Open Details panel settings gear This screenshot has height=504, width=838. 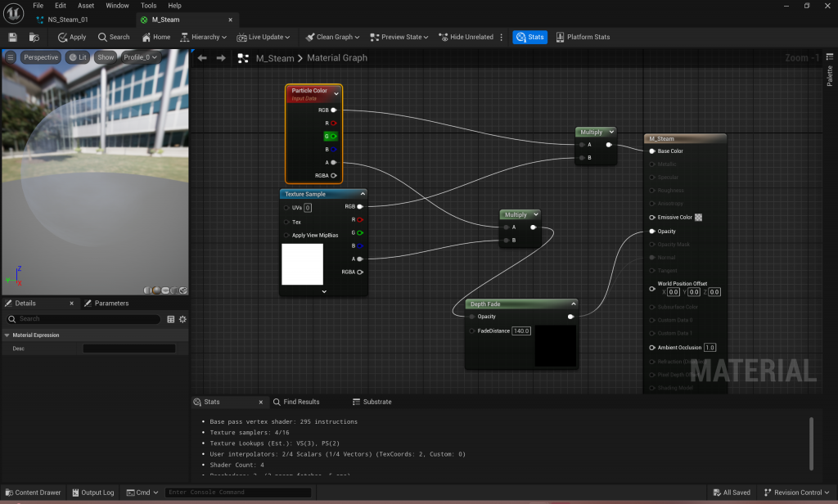182,319
